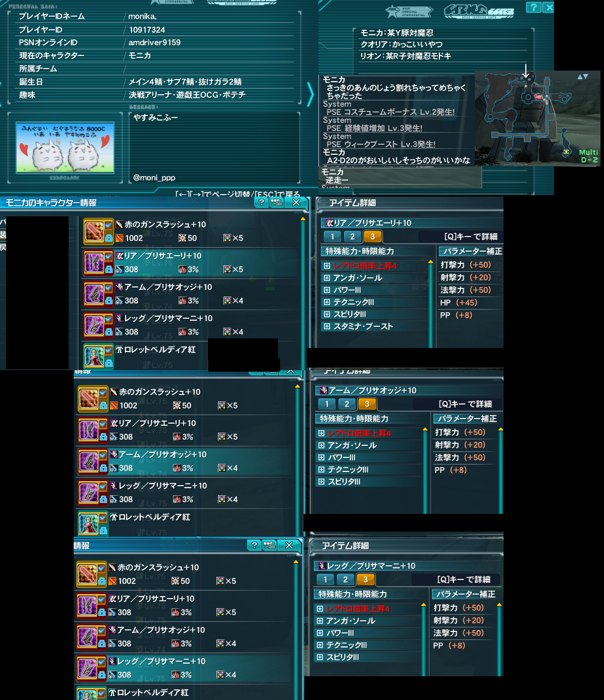This screenshot has height=700, width=604.
Task: Open help icon in lower 情報 window header
Action: pyautogui.click(x=254, y=545)
